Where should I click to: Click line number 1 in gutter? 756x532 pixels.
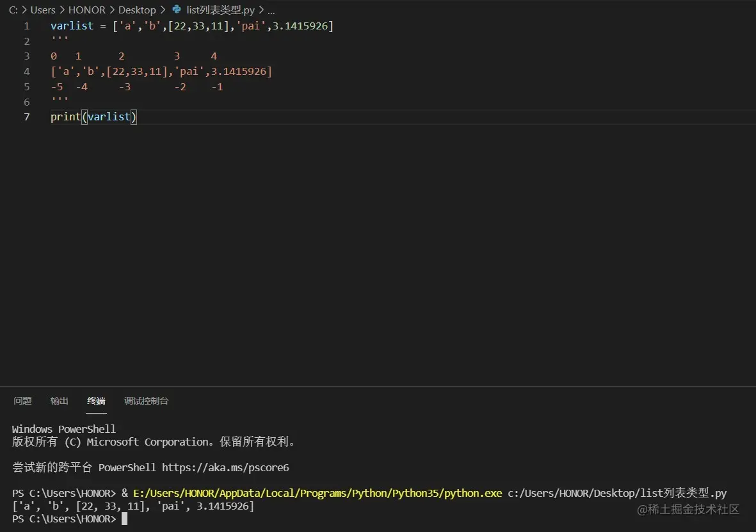click(26, 26)
